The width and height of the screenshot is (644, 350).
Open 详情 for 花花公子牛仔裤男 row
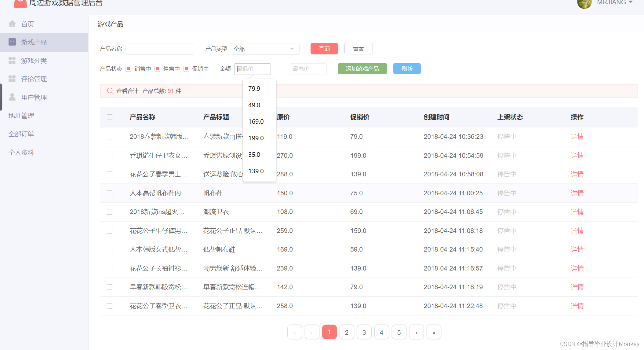[x=577, y=231]
